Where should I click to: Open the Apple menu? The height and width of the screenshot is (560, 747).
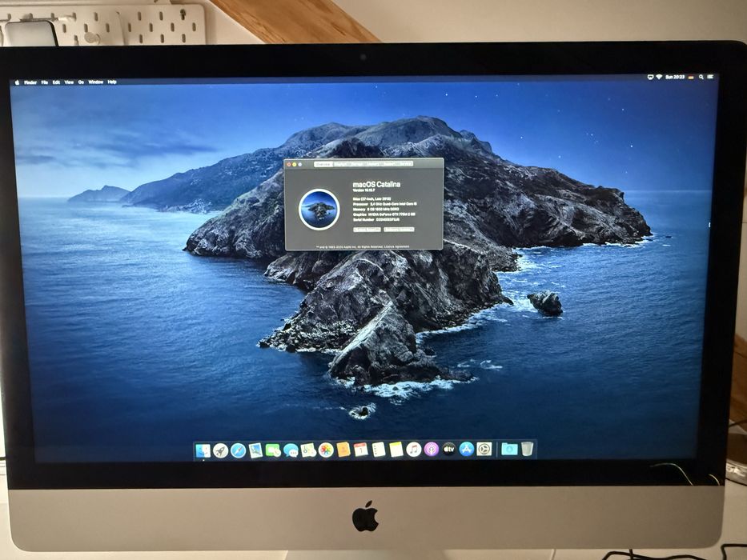point(17,82)
